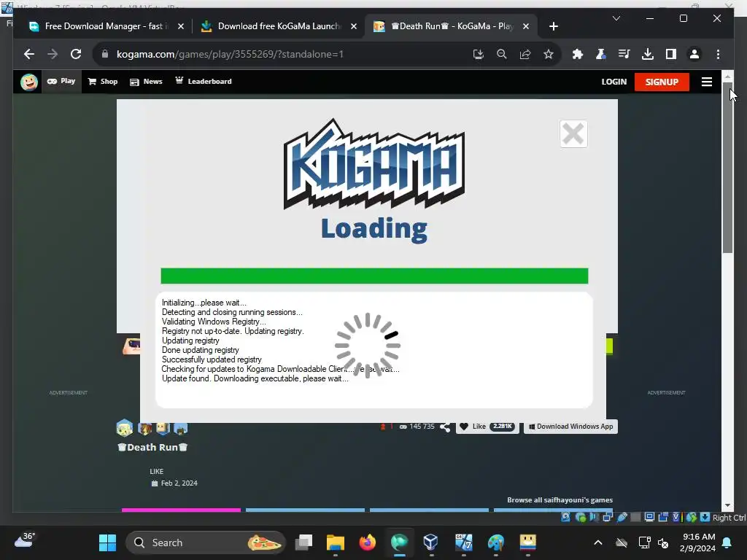Close the Free Download Manager tab

pos(181,26)
